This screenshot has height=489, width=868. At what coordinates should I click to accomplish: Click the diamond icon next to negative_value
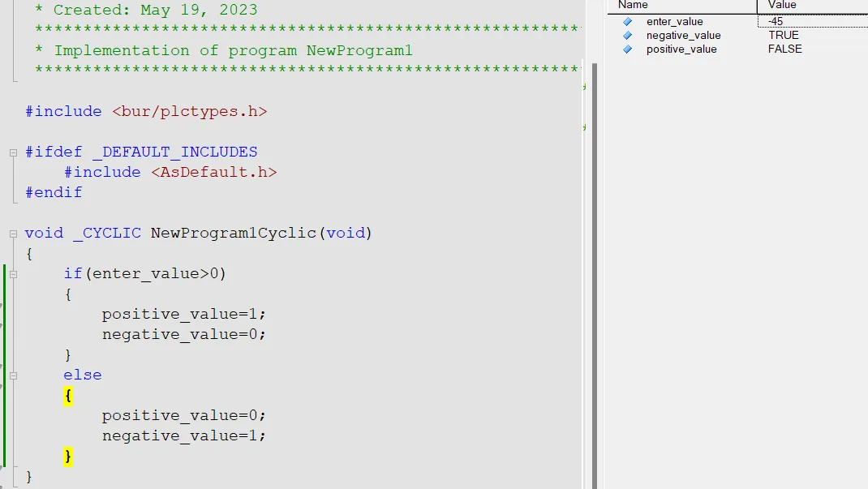click(625, 35)
